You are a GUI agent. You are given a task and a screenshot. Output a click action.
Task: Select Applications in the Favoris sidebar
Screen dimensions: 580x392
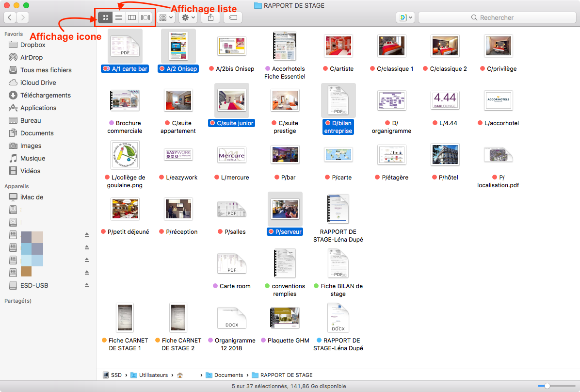coord(38,108)
